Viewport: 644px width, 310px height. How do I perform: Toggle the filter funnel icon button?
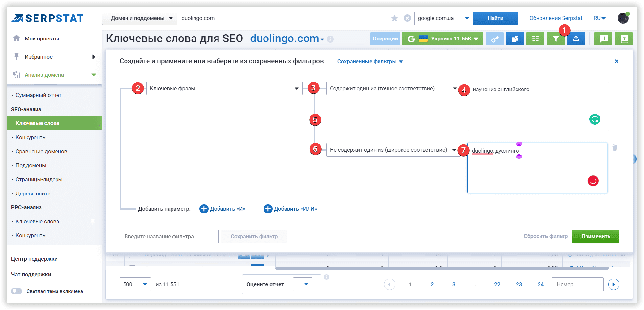(556, 39)
